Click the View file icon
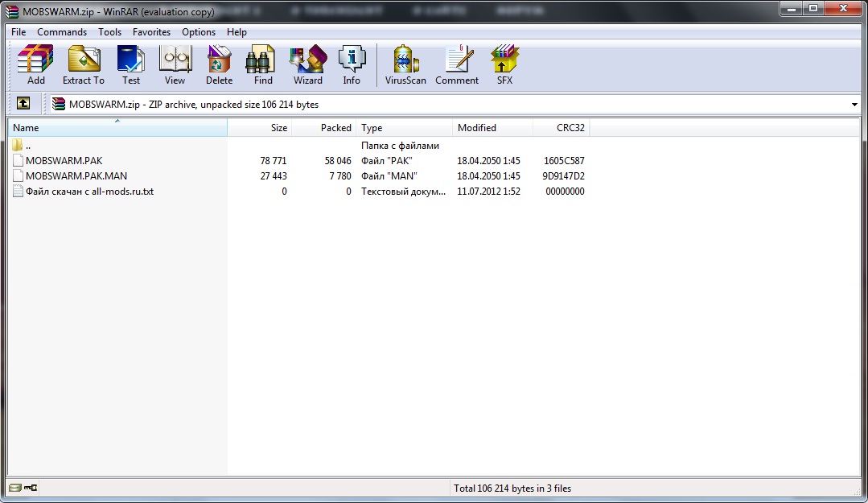The width and height of the screenshot is (868, 503). coord(175,64)
